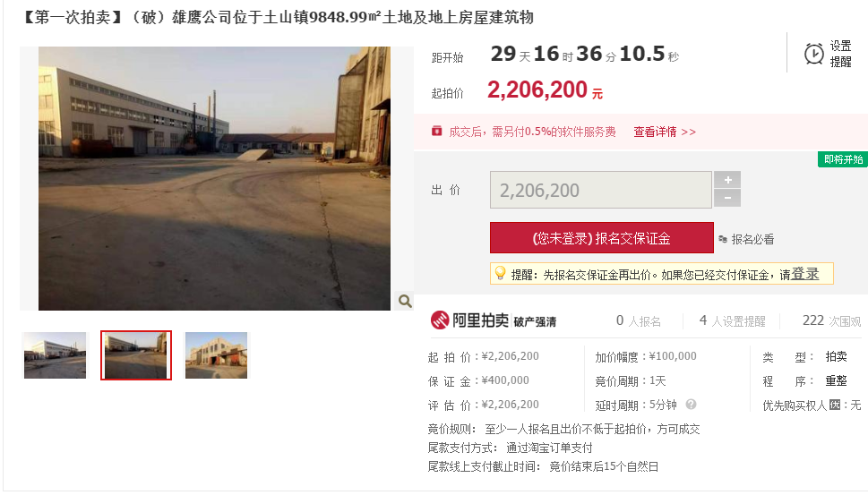
Task: Decrease bid with the minus button
Action: click(727, 198)
